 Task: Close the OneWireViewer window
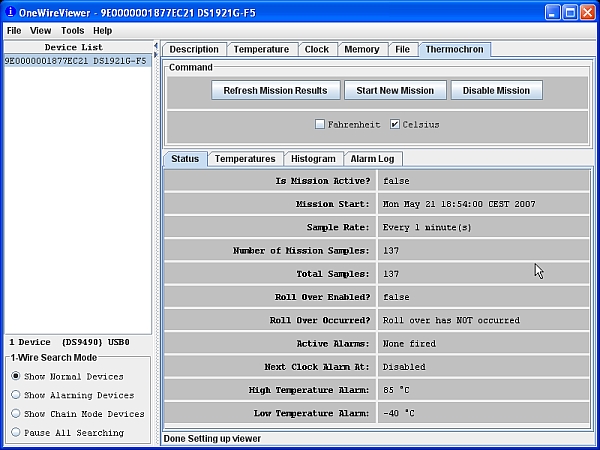pos(588,13)
